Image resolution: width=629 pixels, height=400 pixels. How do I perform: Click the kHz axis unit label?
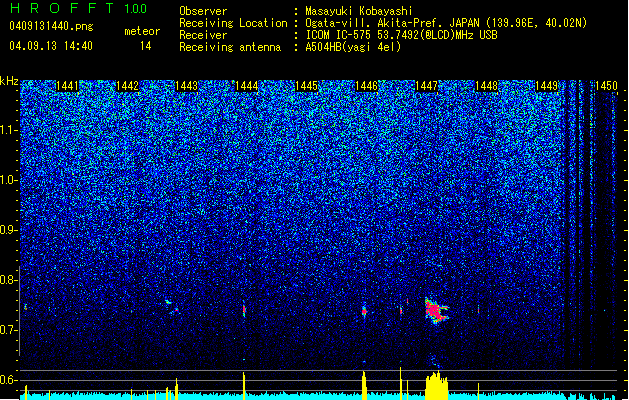(x=9, y=81)
